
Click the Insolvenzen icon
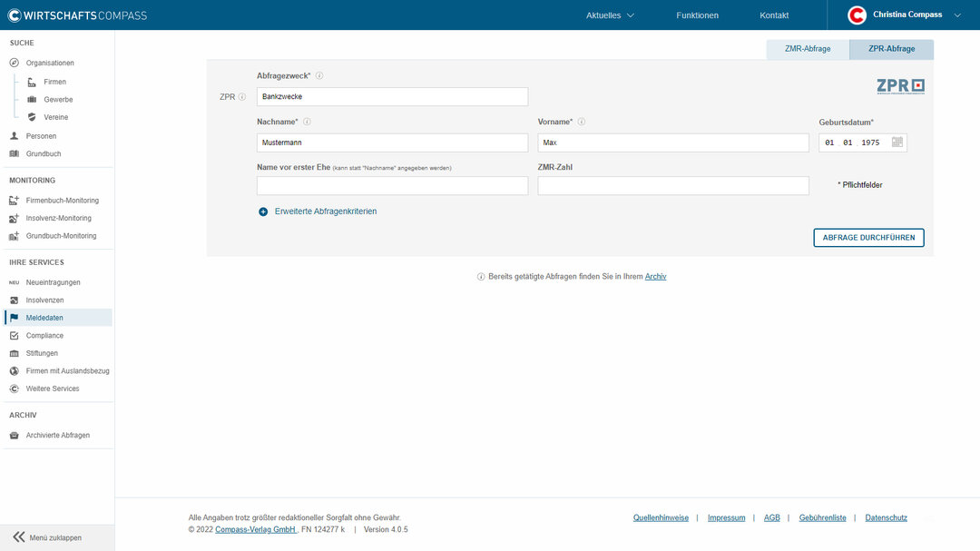(15, 300)
